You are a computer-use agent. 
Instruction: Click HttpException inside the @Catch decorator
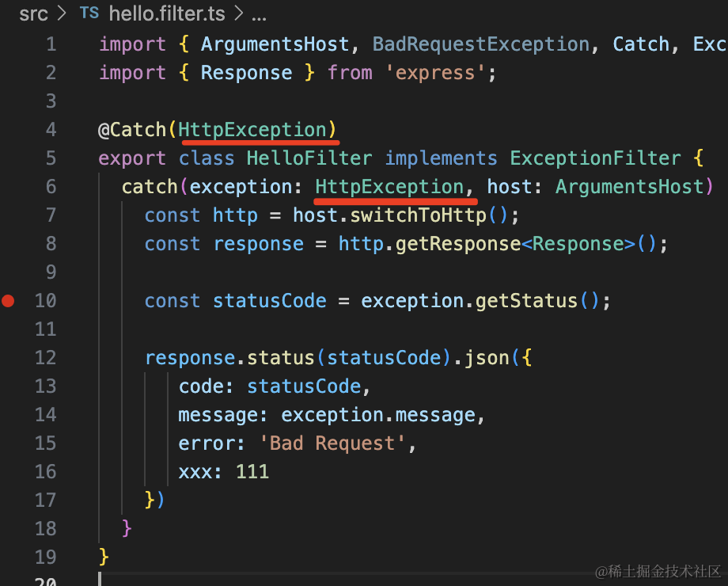[x=252, y=130]
